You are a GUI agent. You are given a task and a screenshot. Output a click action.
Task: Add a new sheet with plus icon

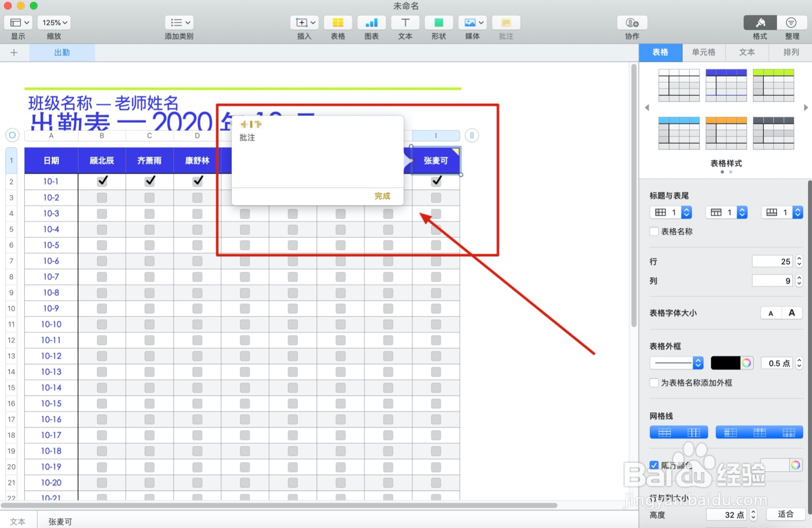point(14,52)
